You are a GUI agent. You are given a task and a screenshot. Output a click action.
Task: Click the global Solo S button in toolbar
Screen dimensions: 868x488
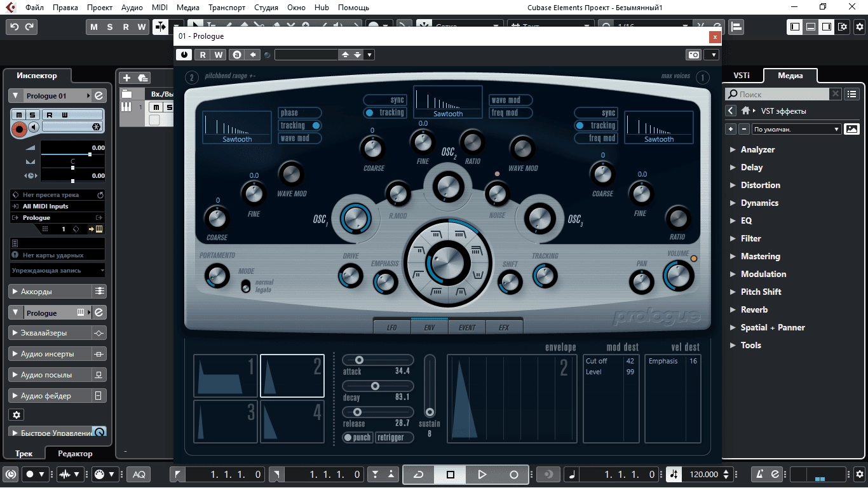coord(110,27)
